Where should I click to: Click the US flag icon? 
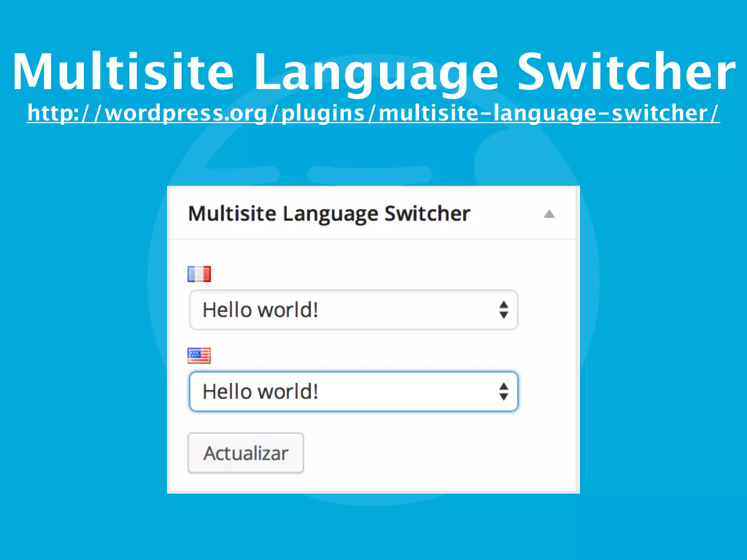coord(199,356)
